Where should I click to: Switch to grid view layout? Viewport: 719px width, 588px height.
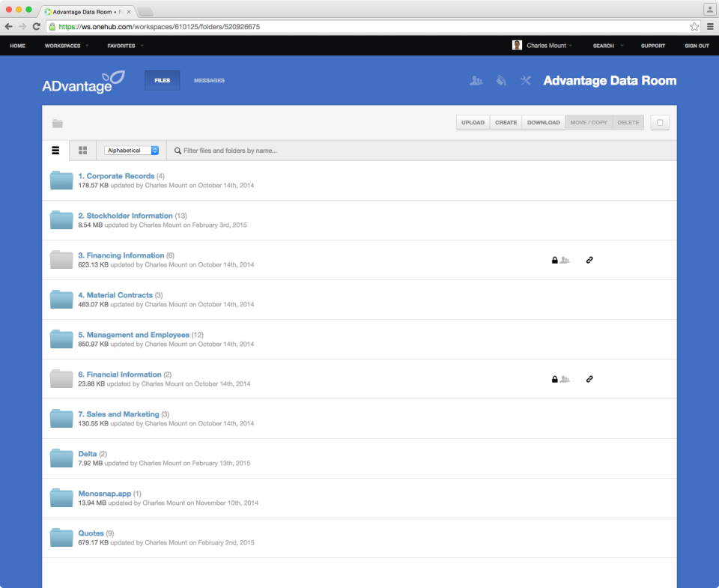pos(82,151)
